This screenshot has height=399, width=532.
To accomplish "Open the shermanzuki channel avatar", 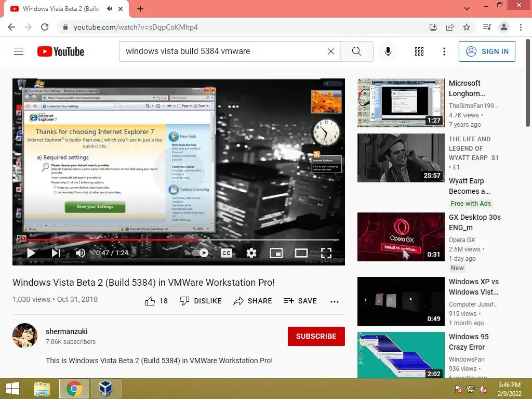I will tap(25, 336).
